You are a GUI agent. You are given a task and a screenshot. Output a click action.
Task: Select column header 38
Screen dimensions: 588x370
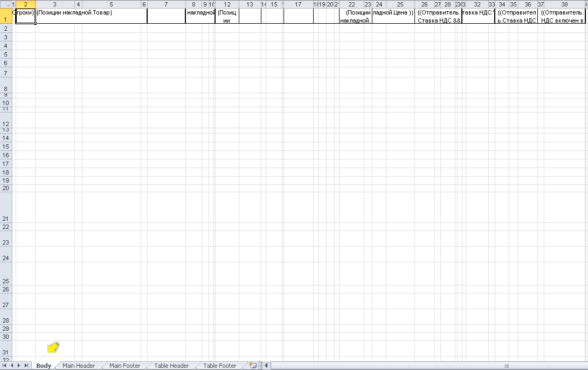click(x=564, y=4)
